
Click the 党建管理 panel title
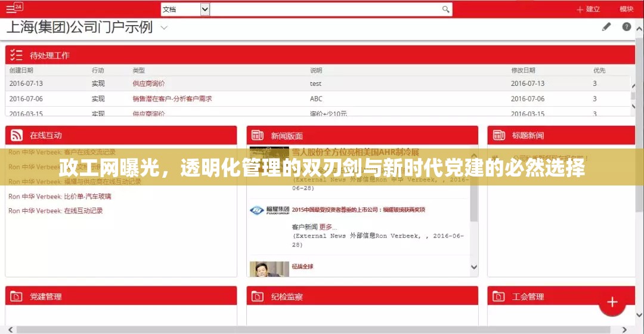[x=45, y=296]
